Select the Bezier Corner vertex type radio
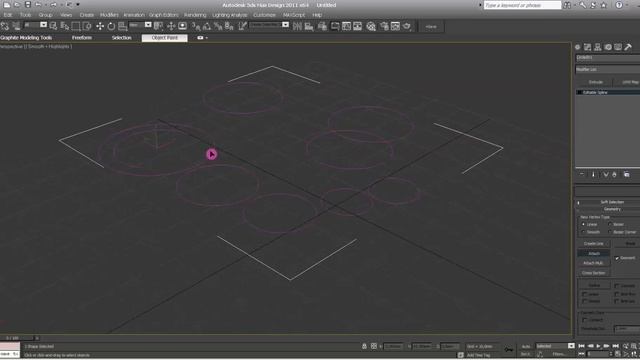The height and width of the screenshot is (360, 640). [x=610, y=232]
